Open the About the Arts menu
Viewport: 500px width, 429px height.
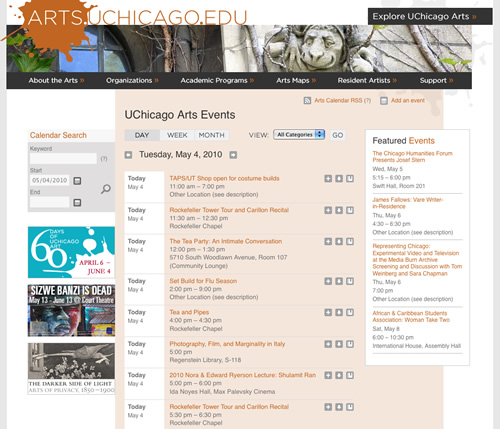tap(56, 80)
